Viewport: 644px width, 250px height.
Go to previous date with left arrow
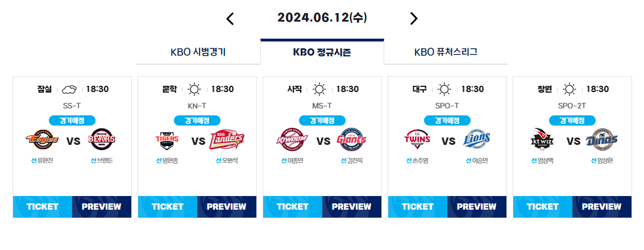pyautogui.click(x=230, y=19)
